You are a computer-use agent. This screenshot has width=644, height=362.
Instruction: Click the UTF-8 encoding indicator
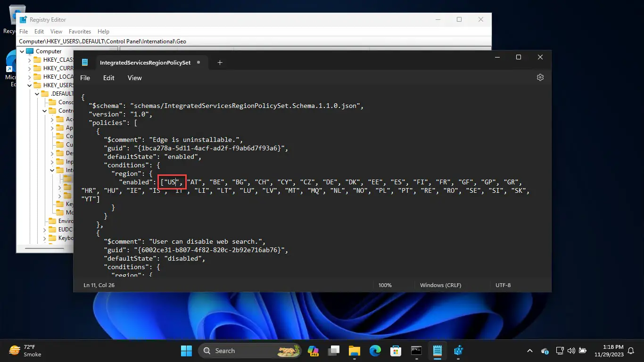coord(503,285)
